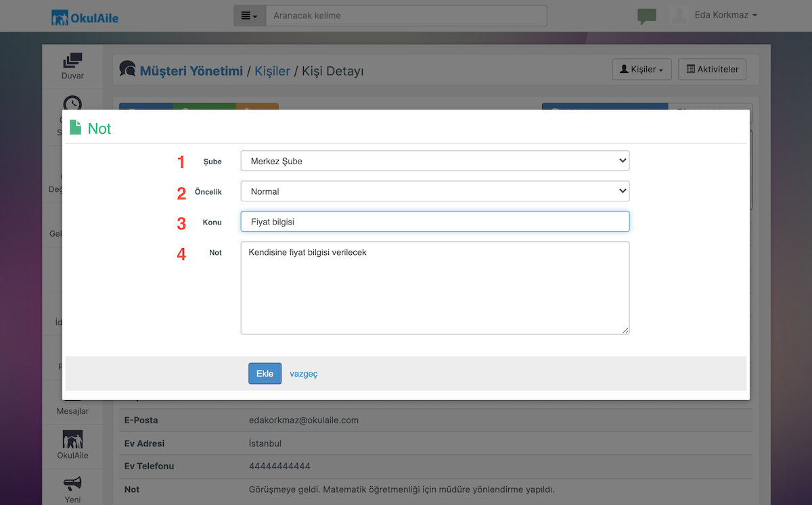Click the Görüşmeye geldi note text
The height and width of the screenshot is (505, 812).
pyautogui.click(x=402, y=489)
